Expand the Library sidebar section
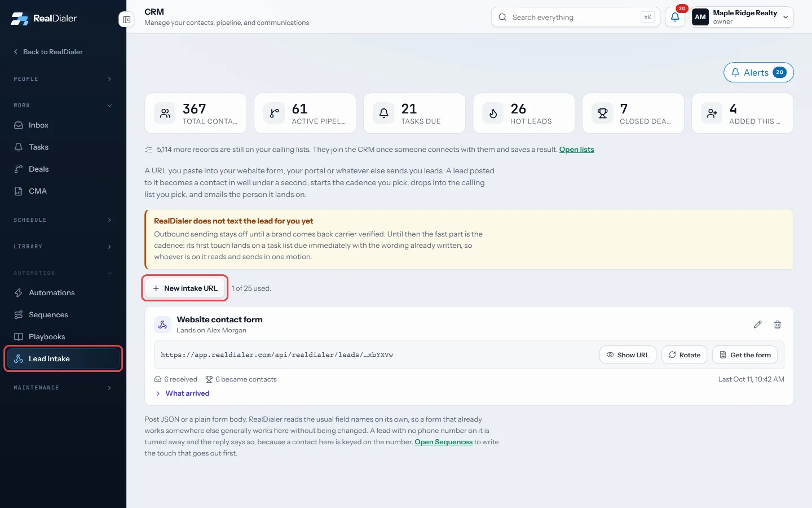 [63, 247]
